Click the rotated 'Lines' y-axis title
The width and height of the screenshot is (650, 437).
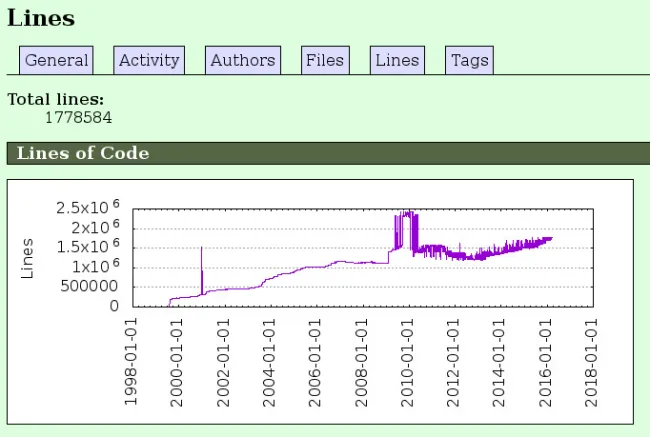point(27,258)
